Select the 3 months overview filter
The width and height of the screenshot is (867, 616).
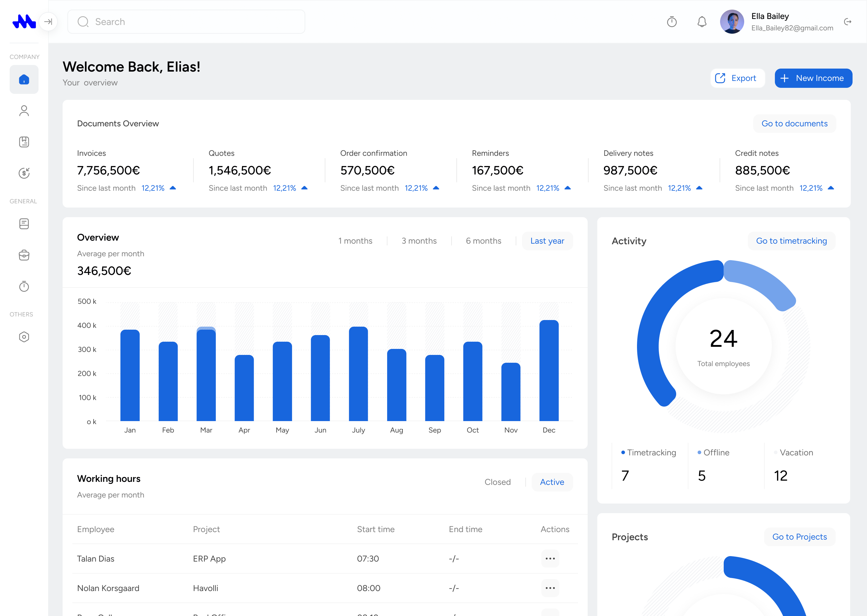[x=419, y=241]
